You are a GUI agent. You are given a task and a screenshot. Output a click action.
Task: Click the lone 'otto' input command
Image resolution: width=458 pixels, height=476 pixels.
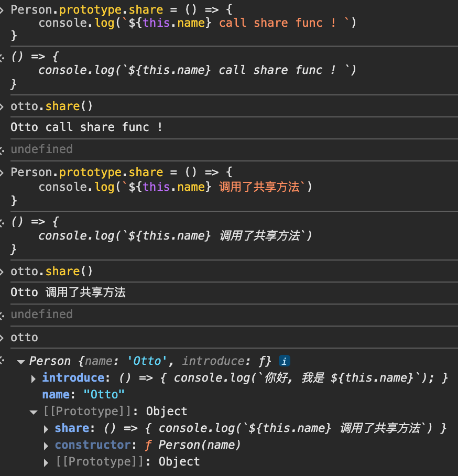pyautogui.click(x=25, y=337)
